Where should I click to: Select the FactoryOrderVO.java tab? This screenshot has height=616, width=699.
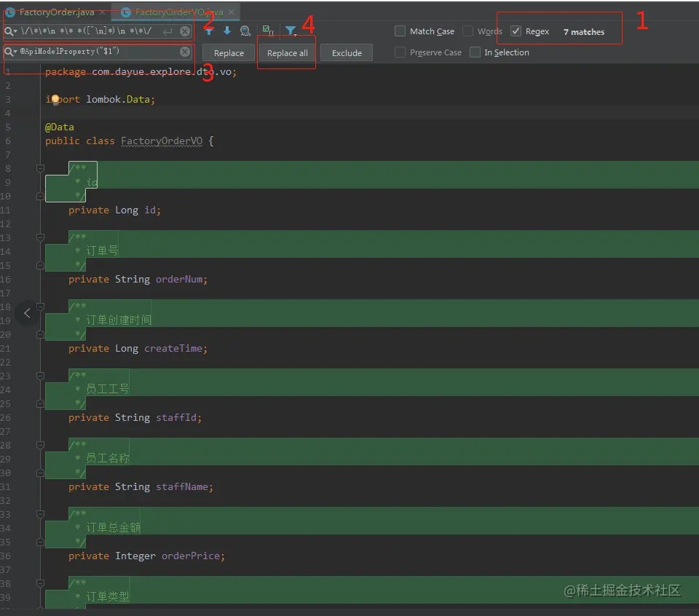click(x=176, y=12)
